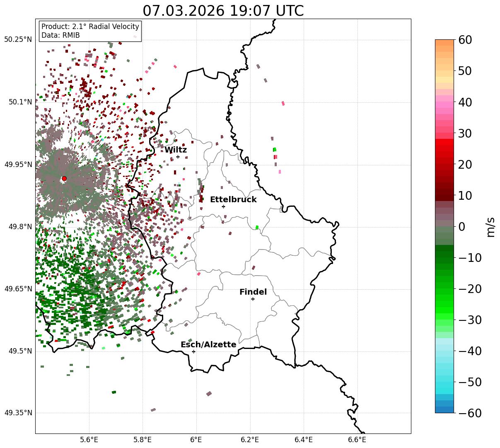Click the colorbar tick label −40

[469, 351]
